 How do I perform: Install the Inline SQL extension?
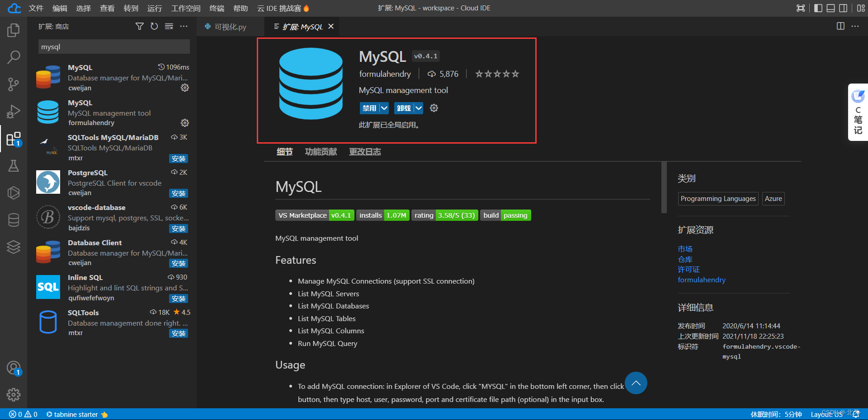point(179,299)
